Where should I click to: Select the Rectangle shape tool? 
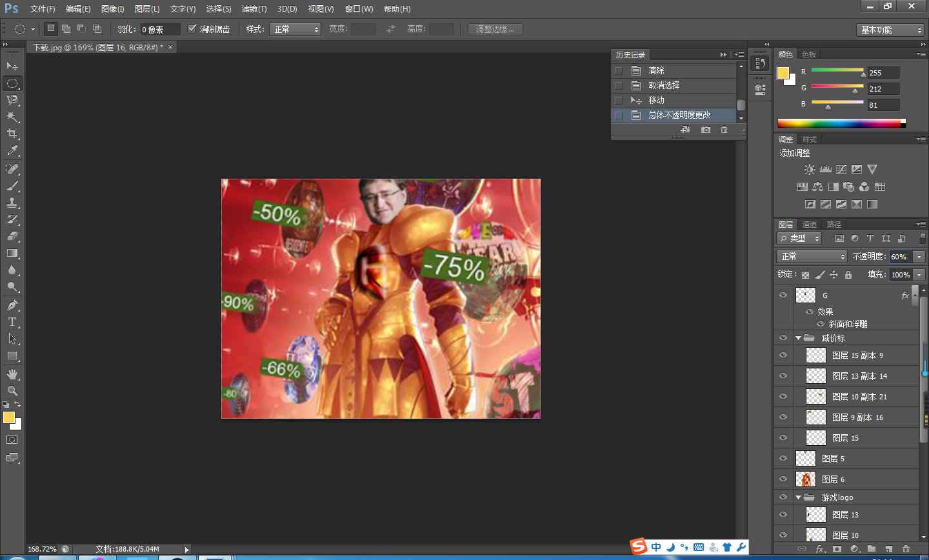[x=12, y=355]
